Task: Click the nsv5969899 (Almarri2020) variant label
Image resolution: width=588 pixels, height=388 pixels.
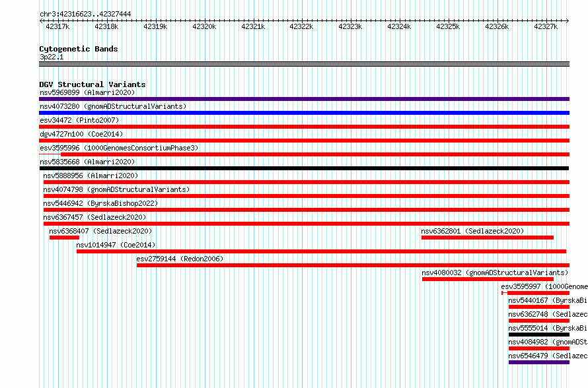Action: 87,92
